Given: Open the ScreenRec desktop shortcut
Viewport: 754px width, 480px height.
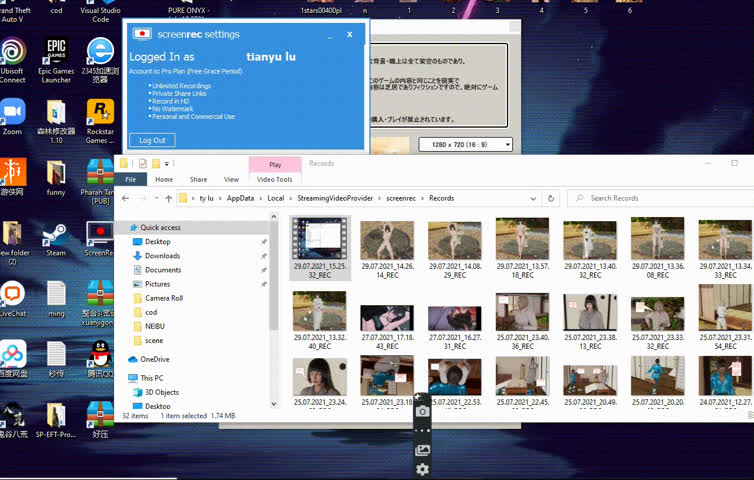Looking at the screenshot, I should point(100,240).
